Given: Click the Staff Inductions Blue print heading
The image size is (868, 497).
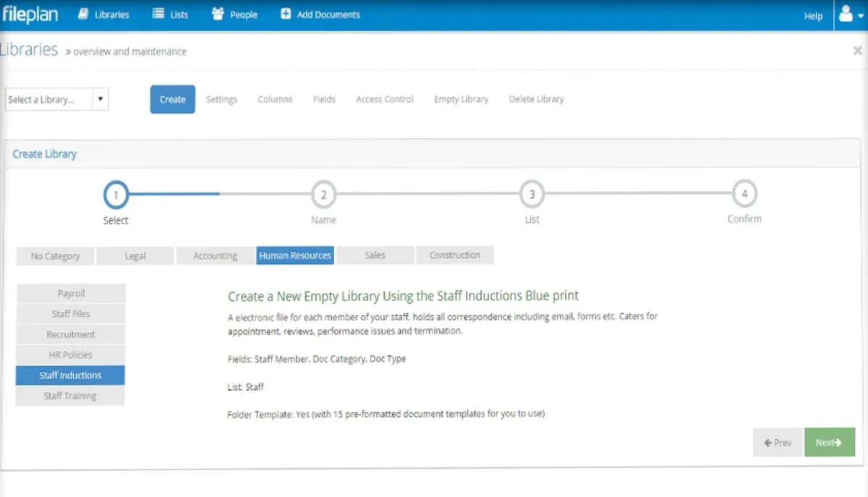Looking at the screenshot, I should (404, 296).
